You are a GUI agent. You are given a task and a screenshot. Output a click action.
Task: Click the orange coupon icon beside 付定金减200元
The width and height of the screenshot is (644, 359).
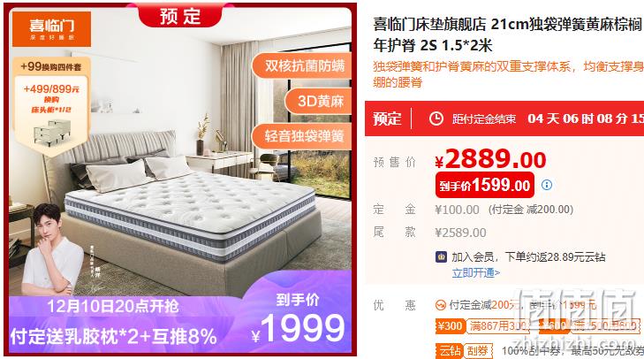(x=441, y=305)
